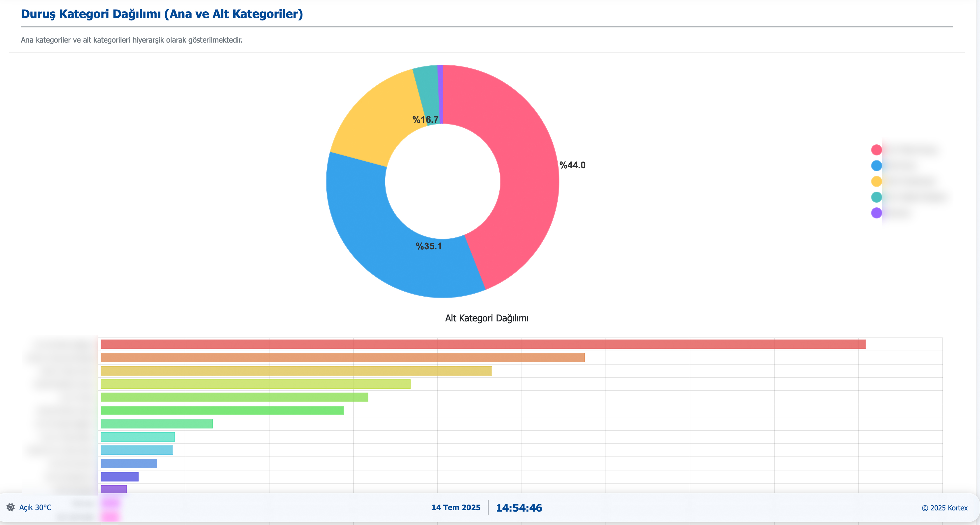Screen dimensions: 980x525
Task: Click the date "14 Tem 2025" in the footer
Action: tap(456, 508)
